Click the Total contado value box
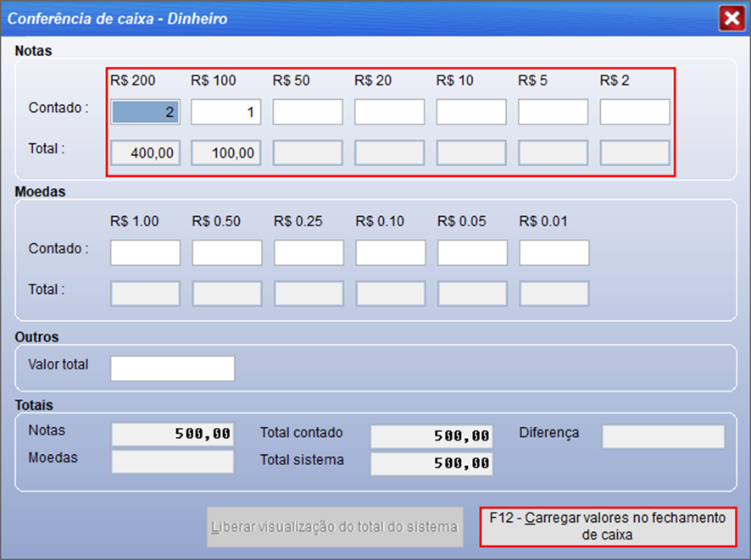 point(431,436)
